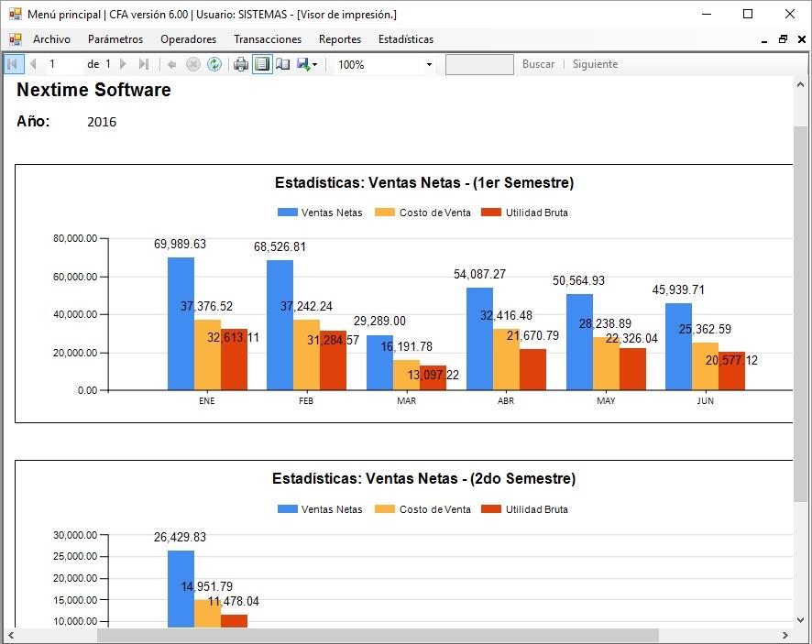Viewport: 812px width, 644px height.
Task: Print the report
Action: (x=241, y=64)
